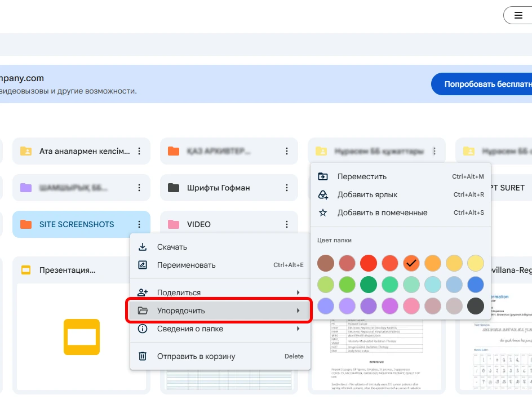Click the Презентация... file title

coord(67,270)
